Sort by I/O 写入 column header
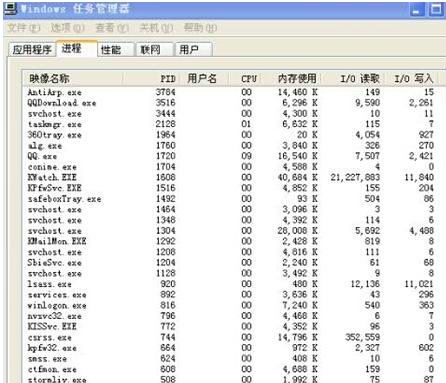The width and height of the screenshot is (446, 383). click(411, 79)
